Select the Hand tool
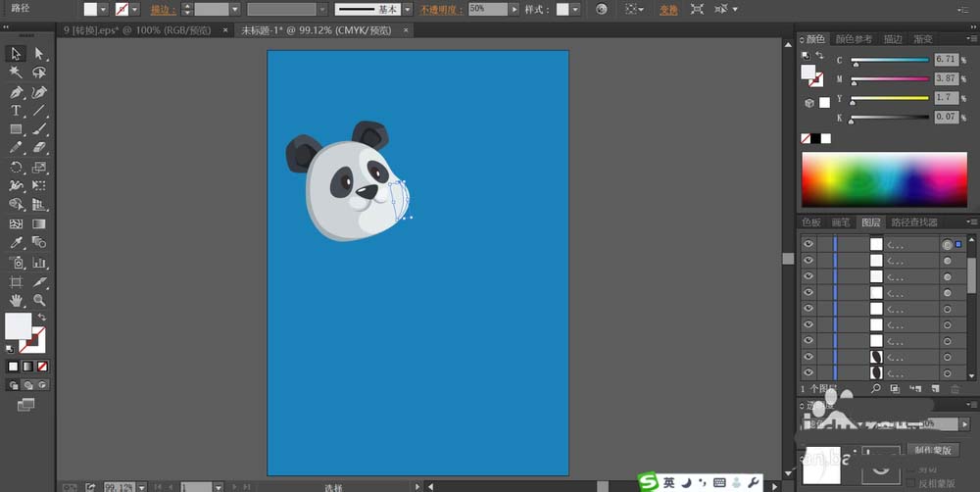 [16, 301]
